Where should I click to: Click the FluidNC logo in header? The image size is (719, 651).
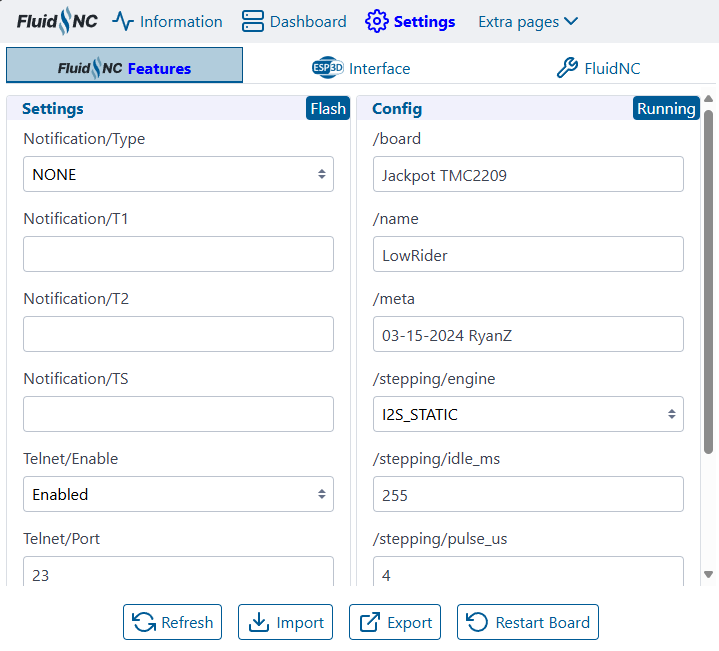point(57,21)
